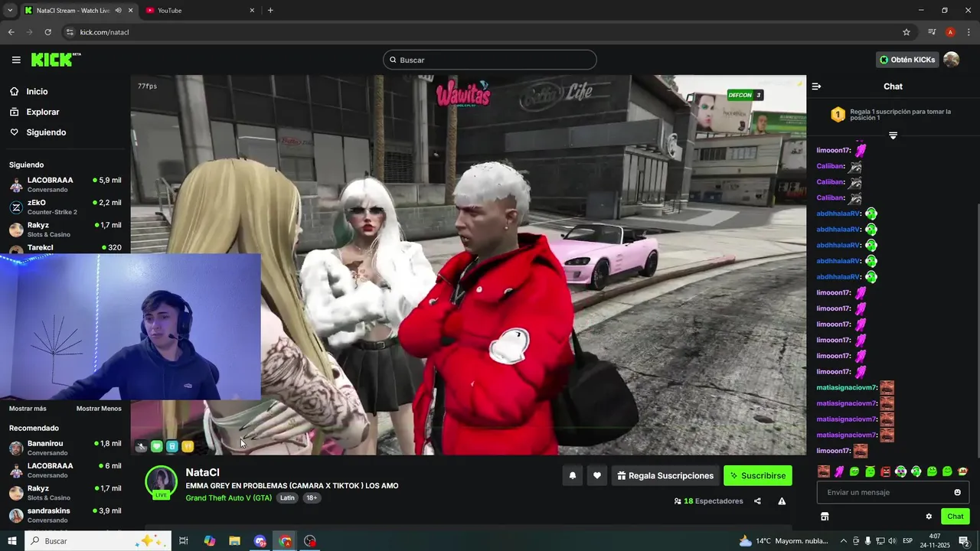Click the bookmark this tab star

pos(906,32)
